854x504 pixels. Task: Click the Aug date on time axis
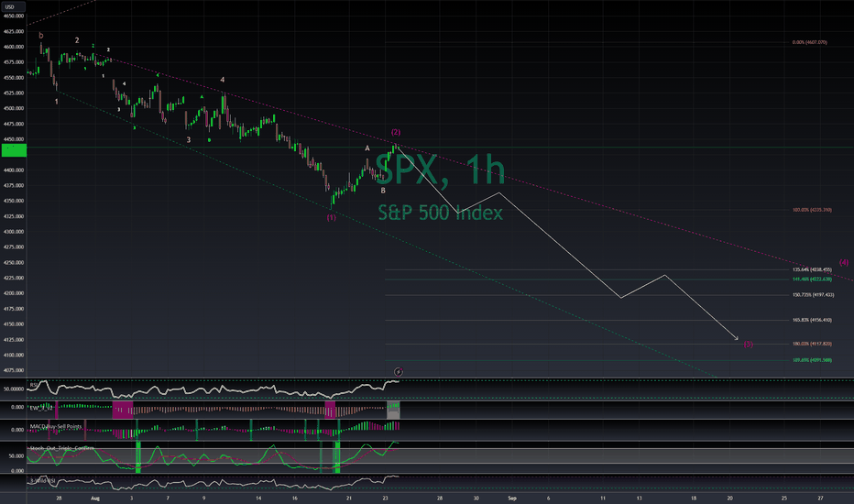coord(95,499)
